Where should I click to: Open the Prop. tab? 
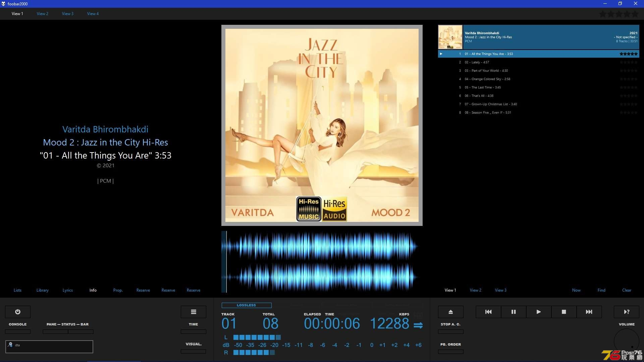[118, 290]
